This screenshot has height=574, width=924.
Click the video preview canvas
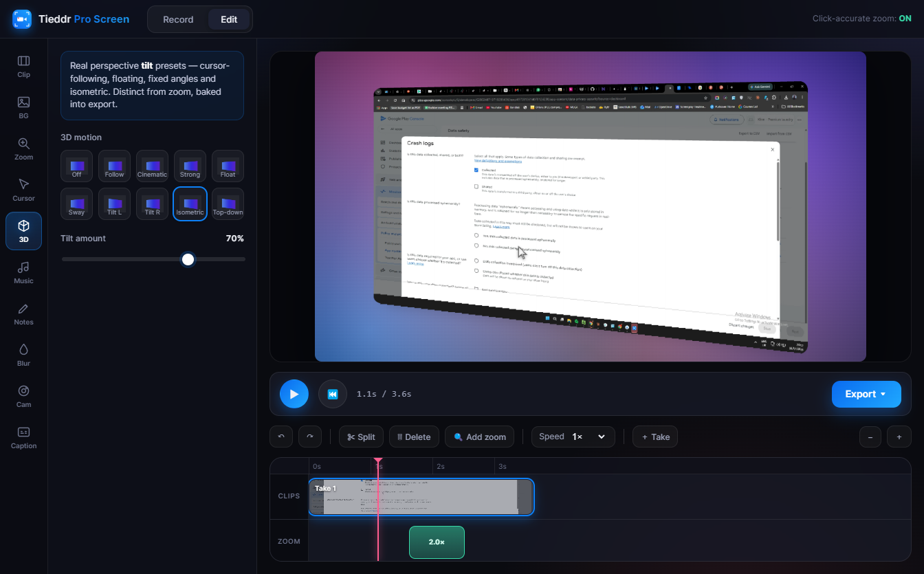[x=591, y=206]
